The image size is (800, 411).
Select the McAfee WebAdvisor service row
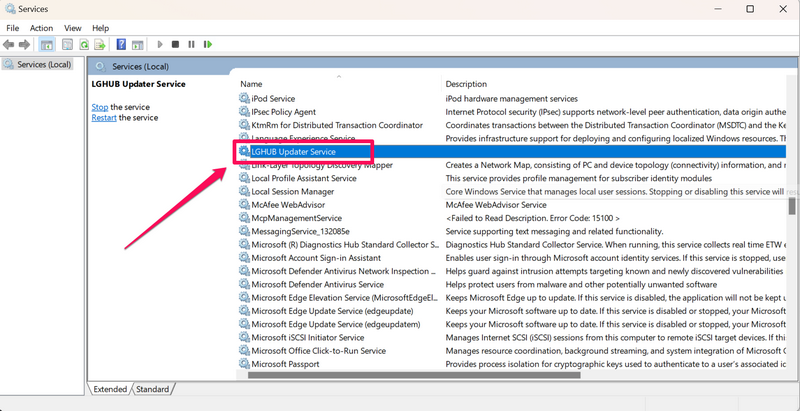point(288,204)
